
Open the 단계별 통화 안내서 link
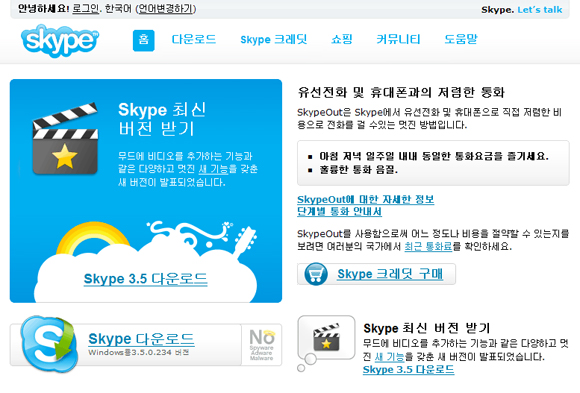(339, 211)
